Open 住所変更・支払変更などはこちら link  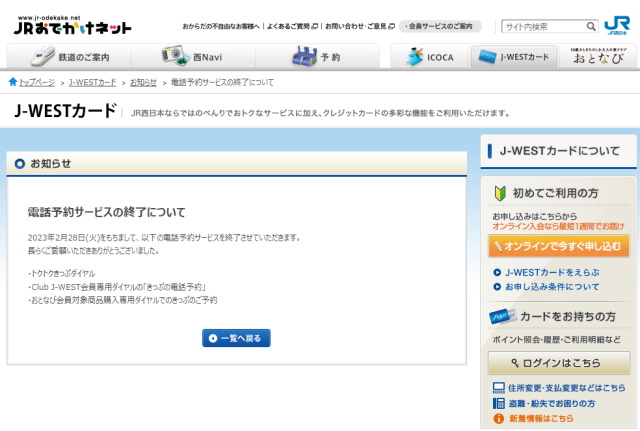567,388
